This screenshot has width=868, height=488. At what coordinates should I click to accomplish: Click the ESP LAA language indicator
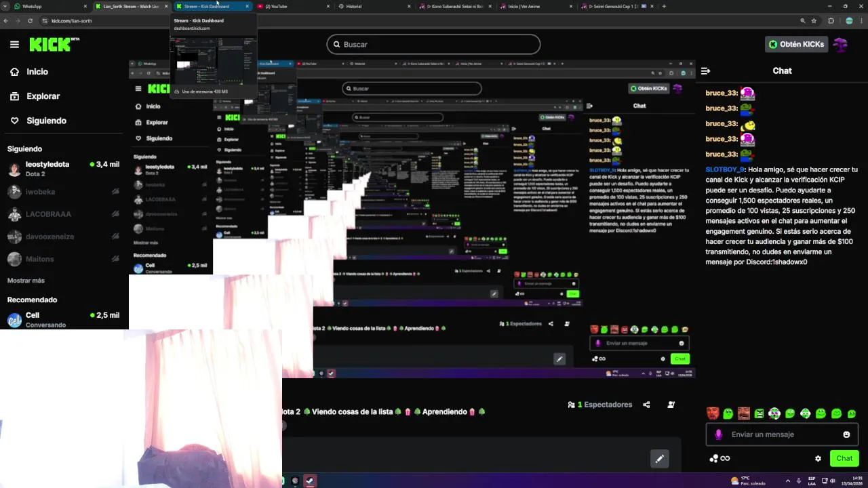pyautogui.click(x=811, y=481)
